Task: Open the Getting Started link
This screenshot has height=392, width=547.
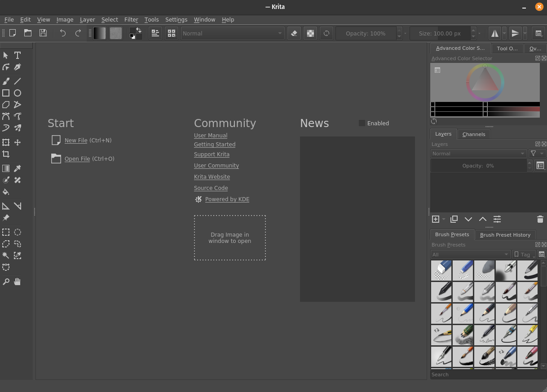Action: click(x=215, y=145)
